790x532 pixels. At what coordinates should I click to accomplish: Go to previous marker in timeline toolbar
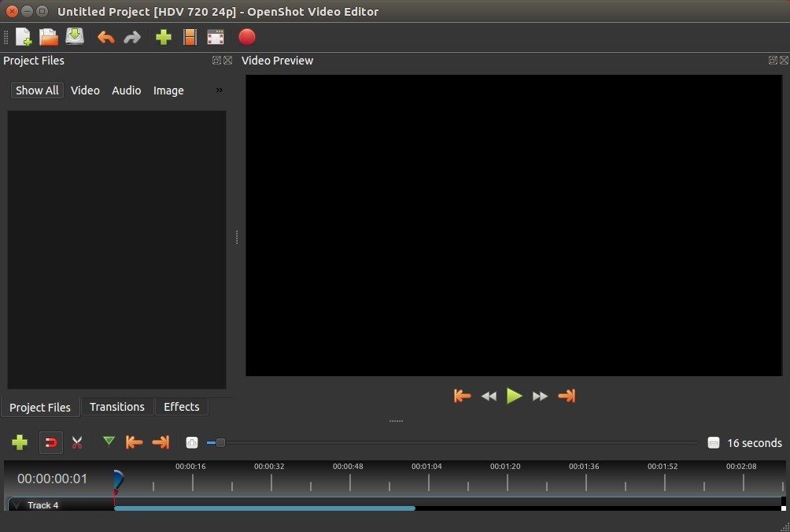coord(134,442)
